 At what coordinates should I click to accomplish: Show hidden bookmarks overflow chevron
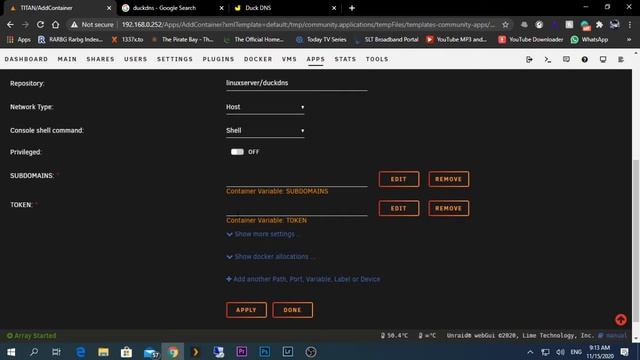629,40
